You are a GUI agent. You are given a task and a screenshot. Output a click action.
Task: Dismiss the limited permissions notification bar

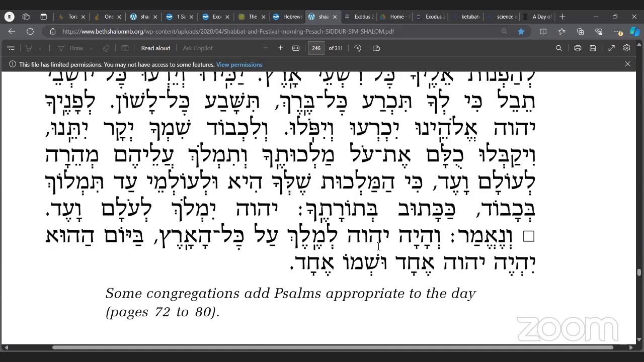pyautogui.click(x=627, y=64)
